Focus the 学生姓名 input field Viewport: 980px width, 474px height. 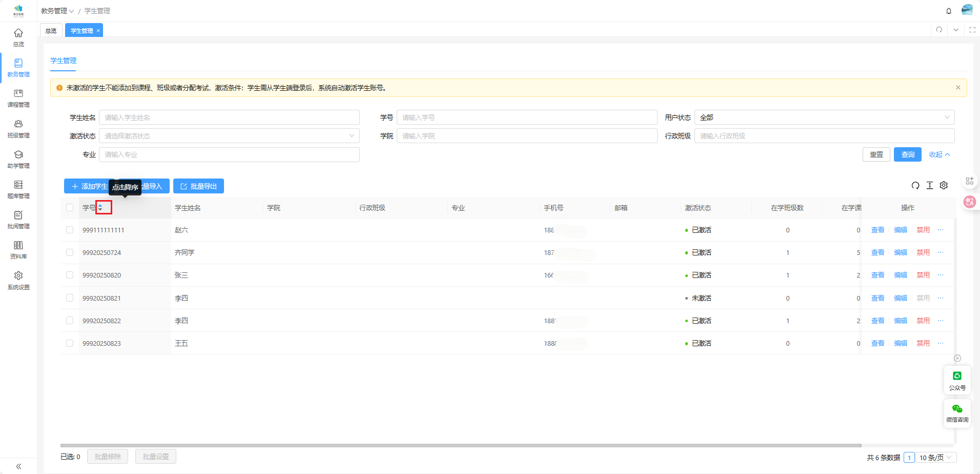pos(229,117)
